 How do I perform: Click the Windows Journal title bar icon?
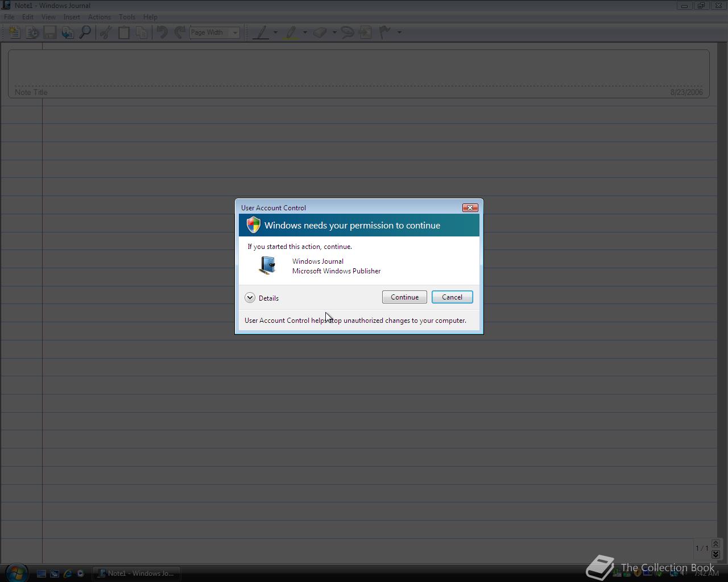pos(6,5)
